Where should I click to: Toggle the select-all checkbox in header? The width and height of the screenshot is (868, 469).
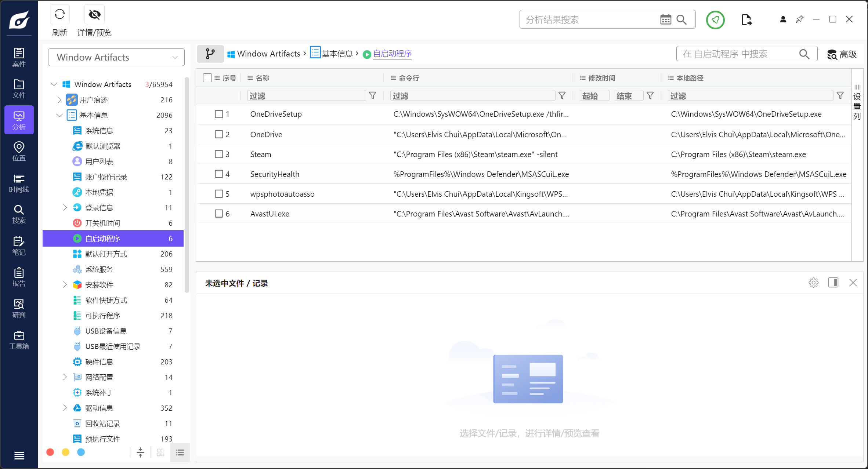207,78
